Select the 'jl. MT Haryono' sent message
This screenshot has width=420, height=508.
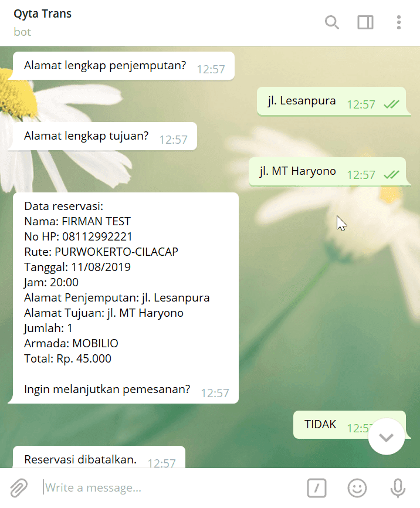[327, 172]
